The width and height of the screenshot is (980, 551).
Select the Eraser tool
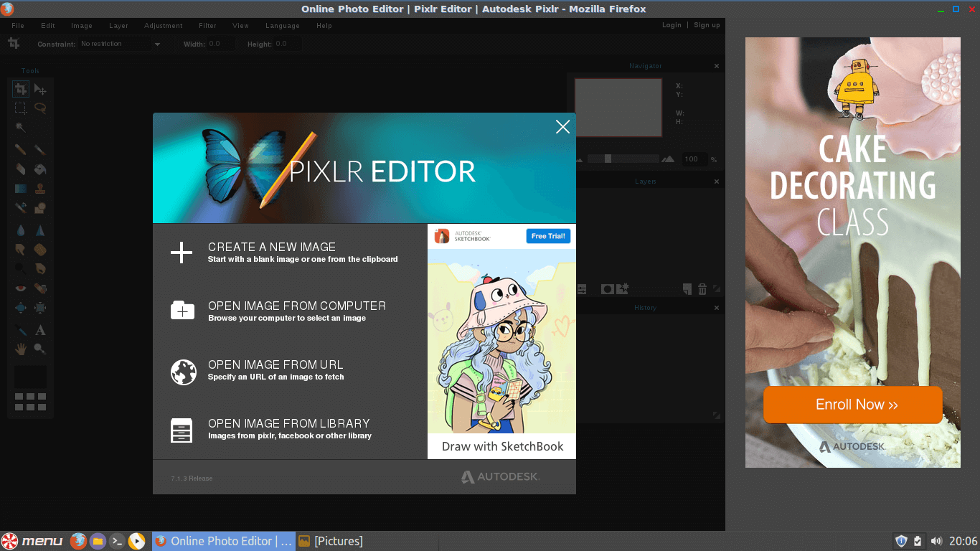[21, 169]
